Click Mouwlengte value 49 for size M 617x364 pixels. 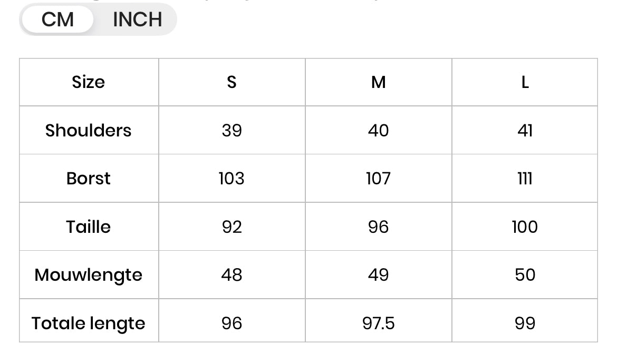click(x=378, y=275)
